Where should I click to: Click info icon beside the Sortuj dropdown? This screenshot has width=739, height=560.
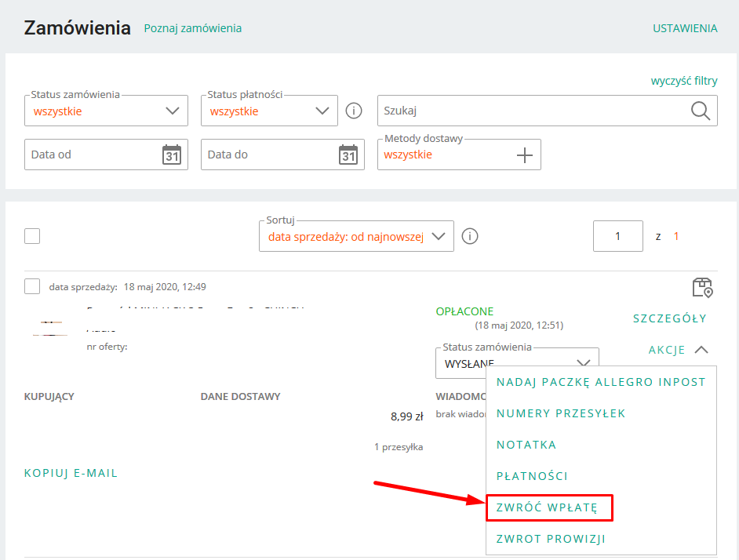[470, 236]
